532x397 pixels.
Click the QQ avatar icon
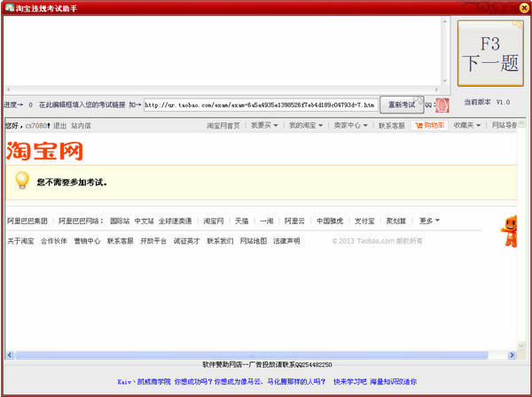(x=442, y=105)
